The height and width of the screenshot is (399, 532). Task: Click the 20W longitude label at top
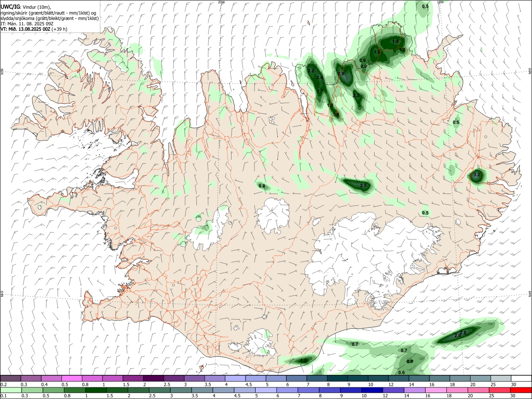click(221, 2)
